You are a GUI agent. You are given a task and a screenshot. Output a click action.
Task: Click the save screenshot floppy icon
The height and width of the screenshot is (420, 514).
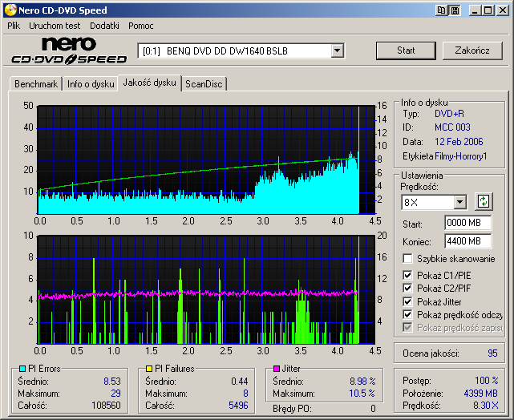455,10
